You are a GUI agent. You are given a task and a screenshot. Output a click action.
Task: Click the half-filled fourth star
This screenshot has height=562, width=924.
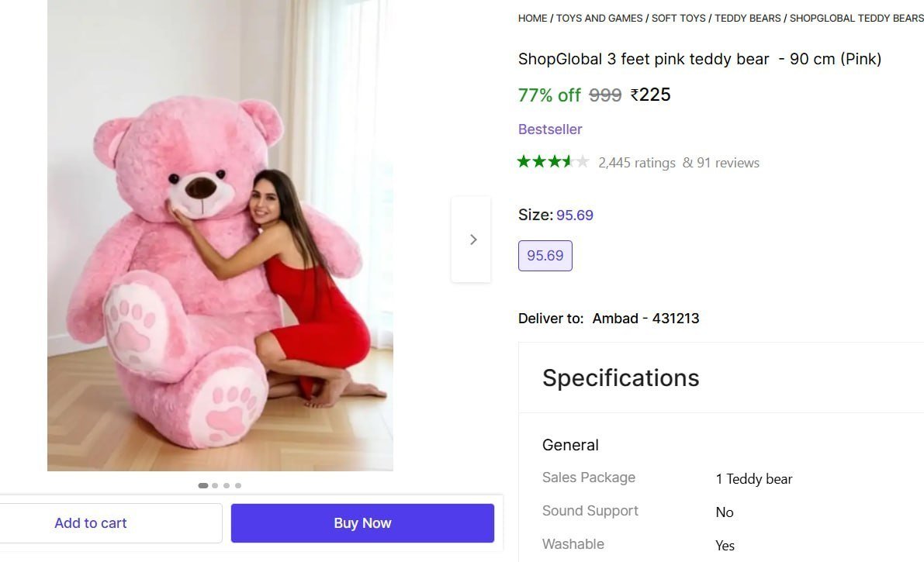[x=567, y=162]
